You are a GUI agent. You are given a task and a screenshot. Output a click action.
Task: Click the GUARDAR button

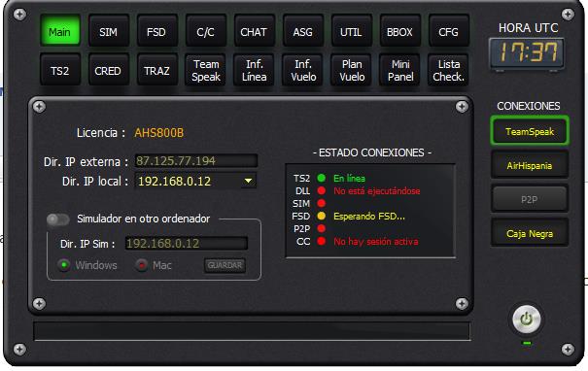coord(225,265)
